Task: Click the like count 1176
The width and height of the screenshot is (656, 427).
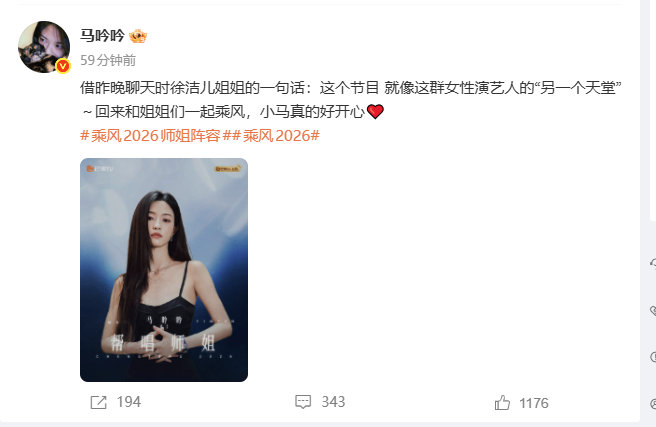Action: click(534, 403)
